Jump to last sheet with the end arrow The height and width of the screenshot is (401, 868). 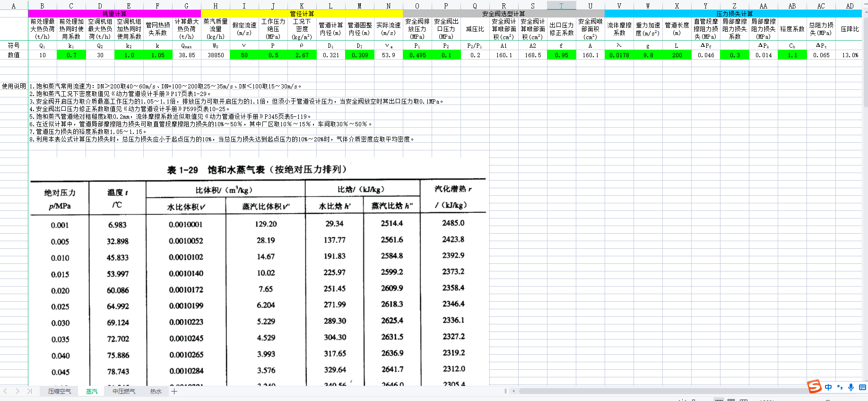(x=29, y=391)
